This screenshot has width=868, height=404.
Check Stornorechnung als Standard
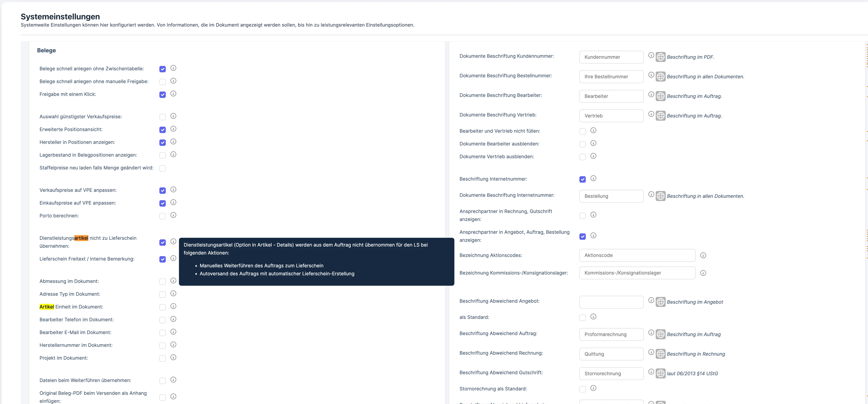[582, 389]
